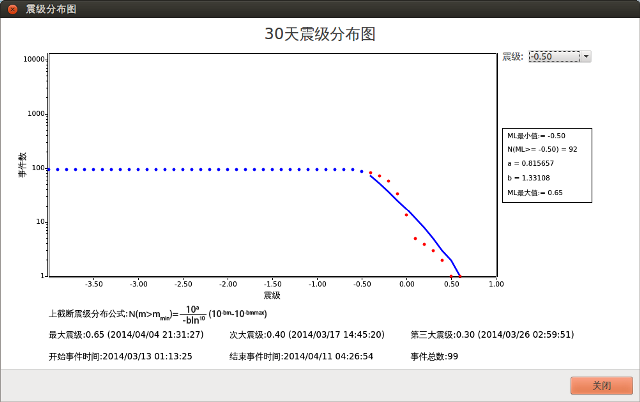
Task: Click the arrow on the 震级 combo box
Action: pos(586,57)
